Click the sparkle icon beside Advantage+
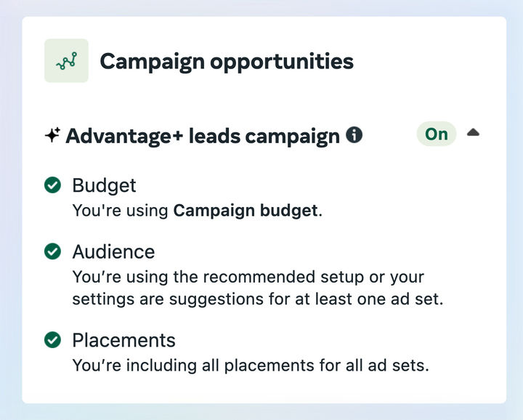 tap(52, 135)
